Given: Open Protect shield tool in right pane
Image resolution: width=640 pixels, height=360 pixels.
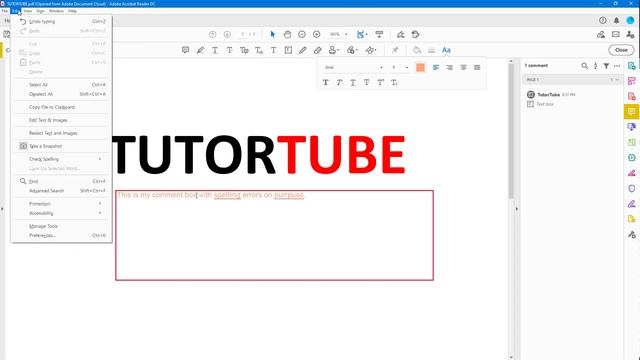Looking at the screenshot, I should (x=631, y=188).
